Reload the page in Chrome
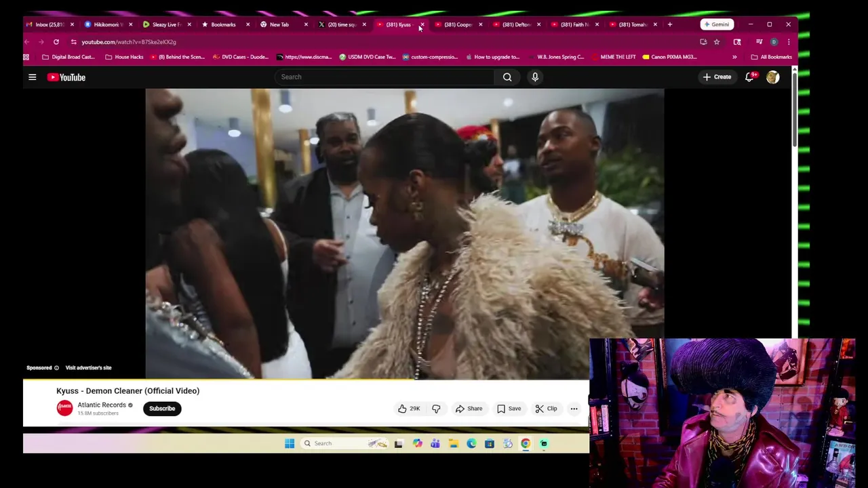 pyautogui.click(x=56, y=42)
